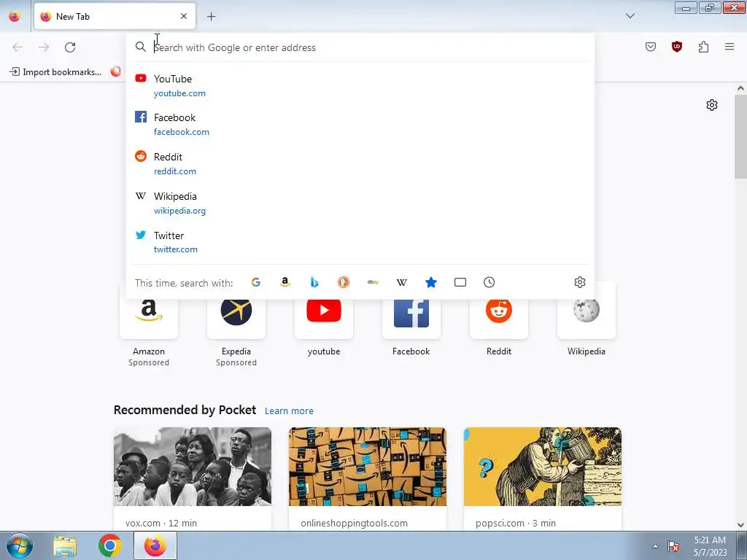747x560 pixels.
Task: Open the onlineshoppingtools.com story card
Action: tap(368, 479)
